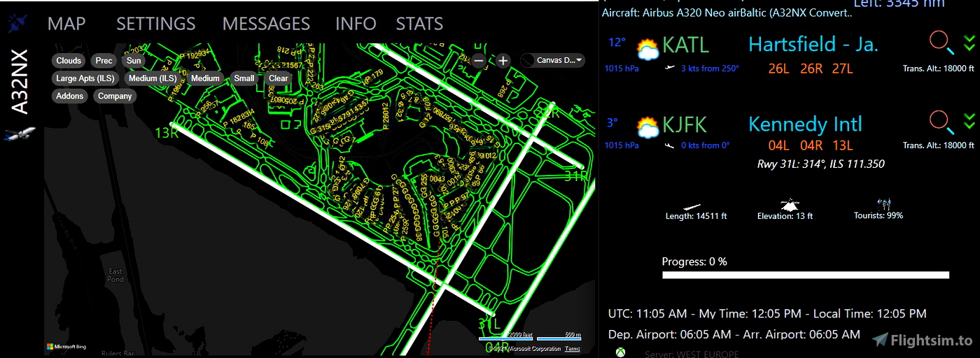
Task: Select KATL runway 26L
Action: (778, 69)
